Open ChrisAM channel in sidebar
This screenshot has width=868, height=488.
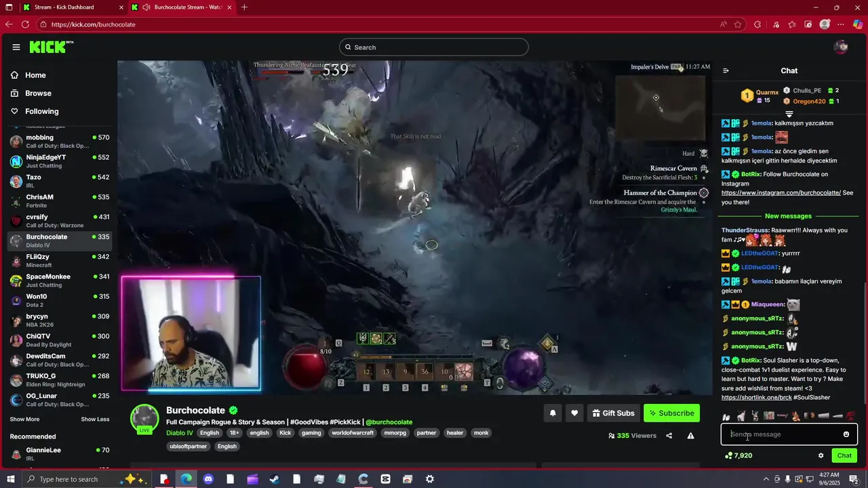[x=60, y=201]
